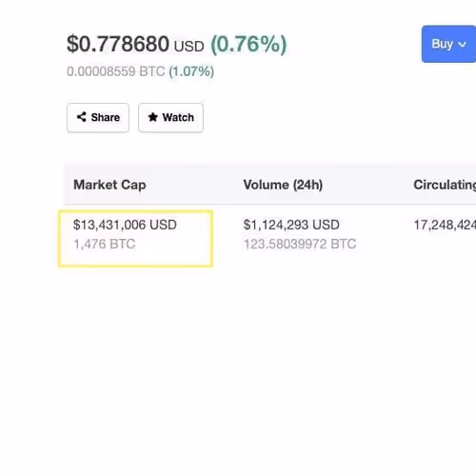
Task: Click the Market Cap column header
Action: [109, 185]
